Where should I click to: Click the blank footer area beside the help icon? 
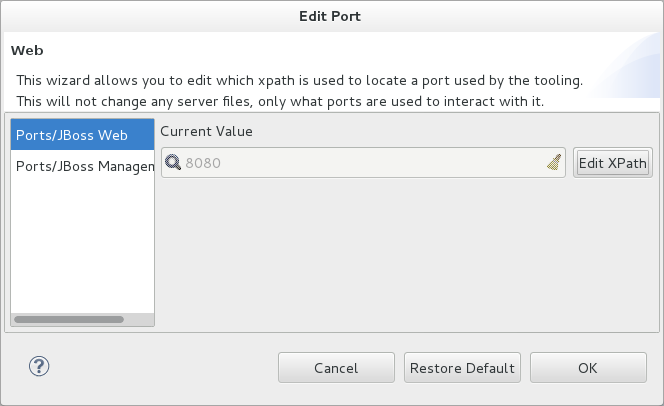pyautogui.click(x=160, y=368)
